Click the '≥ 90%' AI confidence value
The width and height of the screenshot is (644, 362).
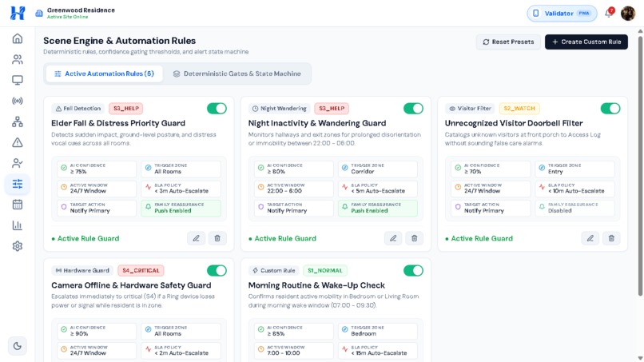79,334
